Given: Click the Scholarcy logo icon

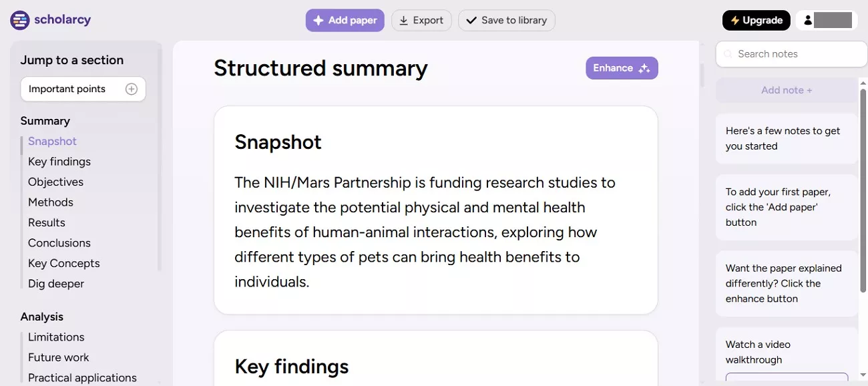Looking at the screenshot, I should tap(19, 20).
